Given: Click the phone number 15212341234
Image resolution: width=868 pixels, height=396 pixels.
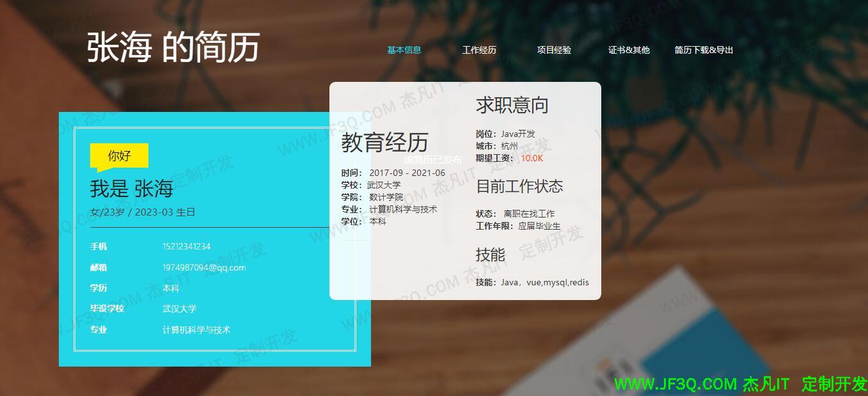Looking at the screenshot, I should pyautogui.click(x=186, y=246).
